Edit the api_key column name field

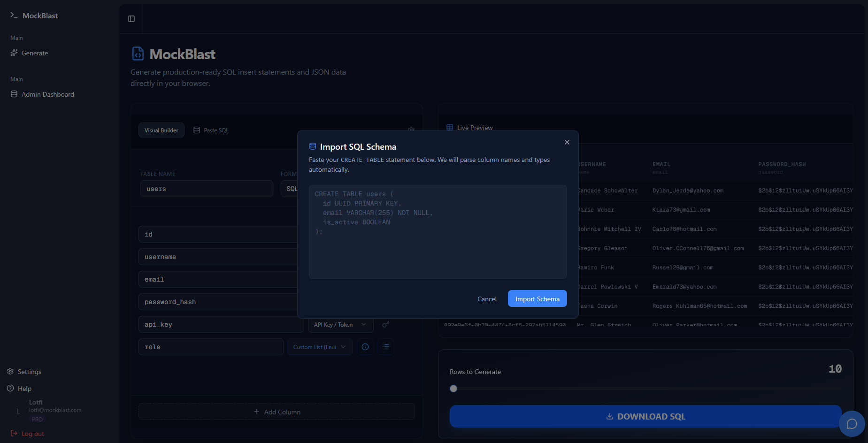click(x=221, y=324)
